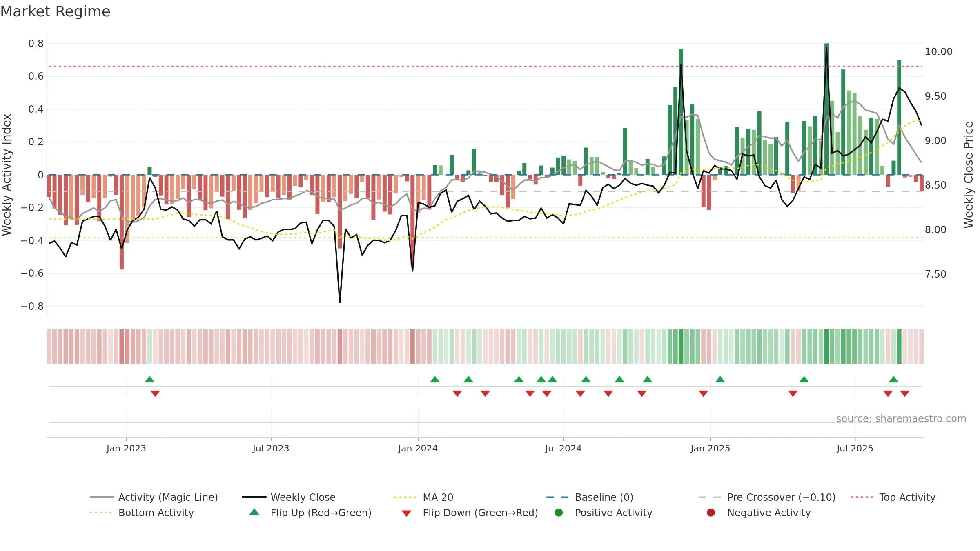Click the 8.50 price tick on right axis
980x551 pixels.
click(935, 185)
